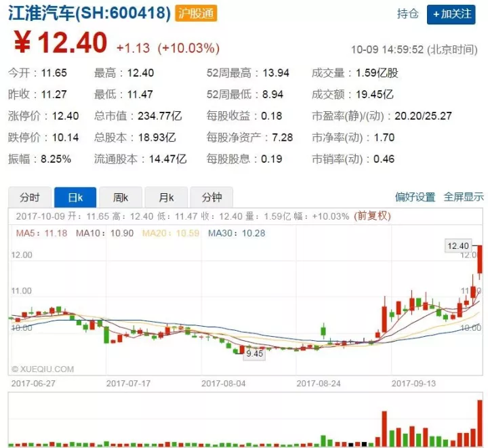Select the 日k chart tab
Viewport: 488px width, 448px height.
click(75, 197)
